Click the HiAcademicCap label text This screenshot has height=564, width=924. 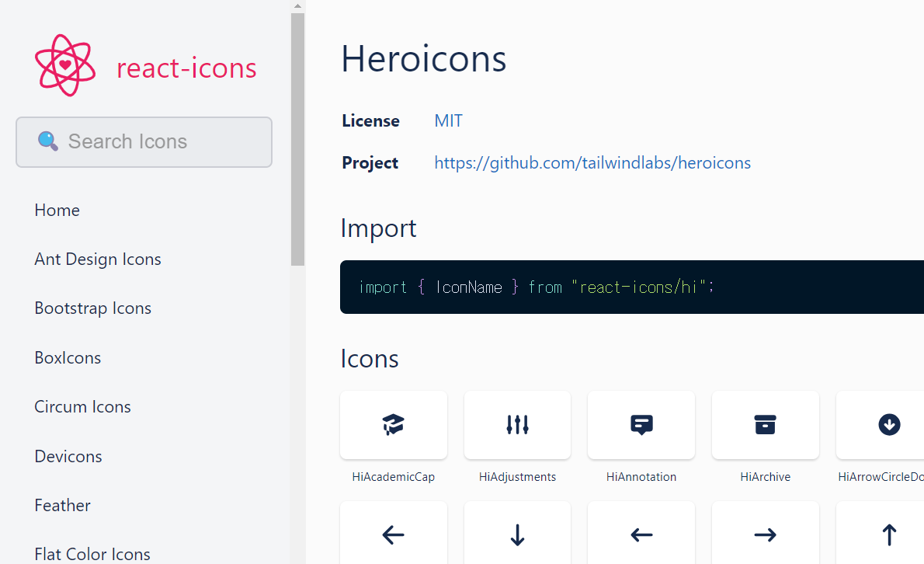394,477
